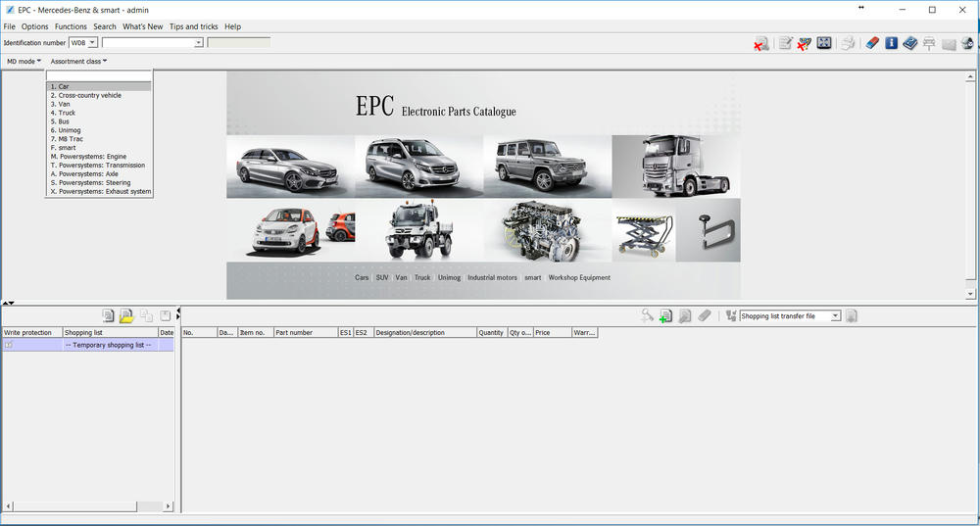Click the identification number input field
Screen dimensions: 980x526
(148, 42)
